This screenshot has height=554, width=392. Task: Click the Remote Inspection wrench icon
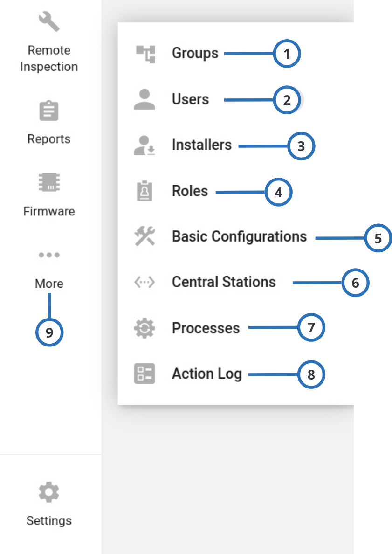[49, 22]
